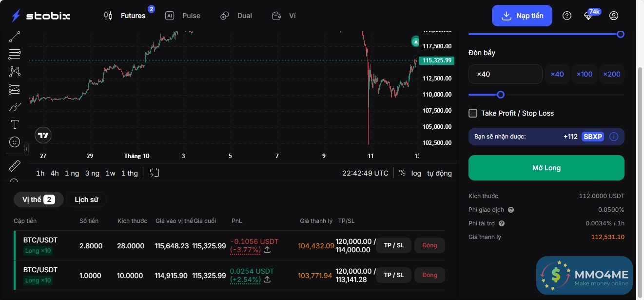Toggle percent scale on the chart

tap(402, 173)
